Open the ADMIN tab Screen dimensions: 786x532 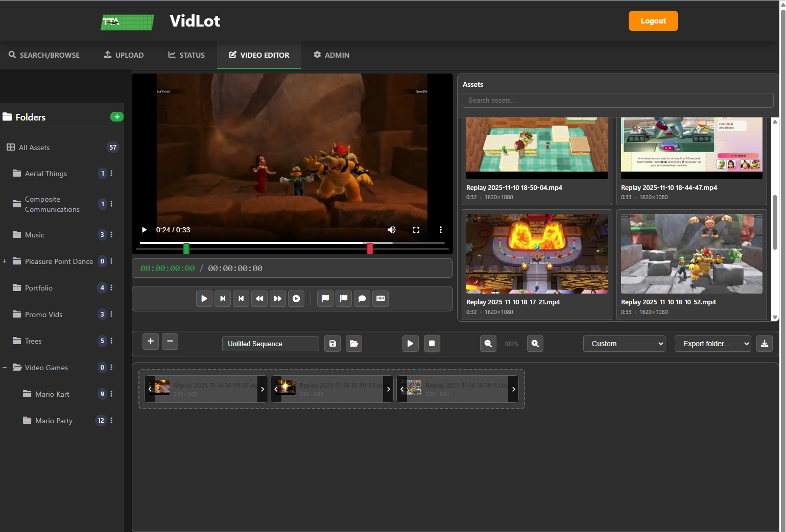coord(331,55)
